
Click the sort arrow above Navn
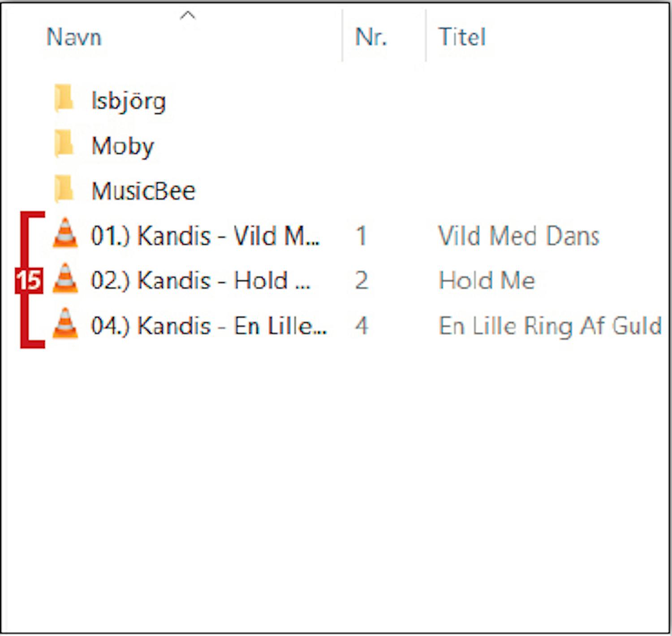click(187, 16)
